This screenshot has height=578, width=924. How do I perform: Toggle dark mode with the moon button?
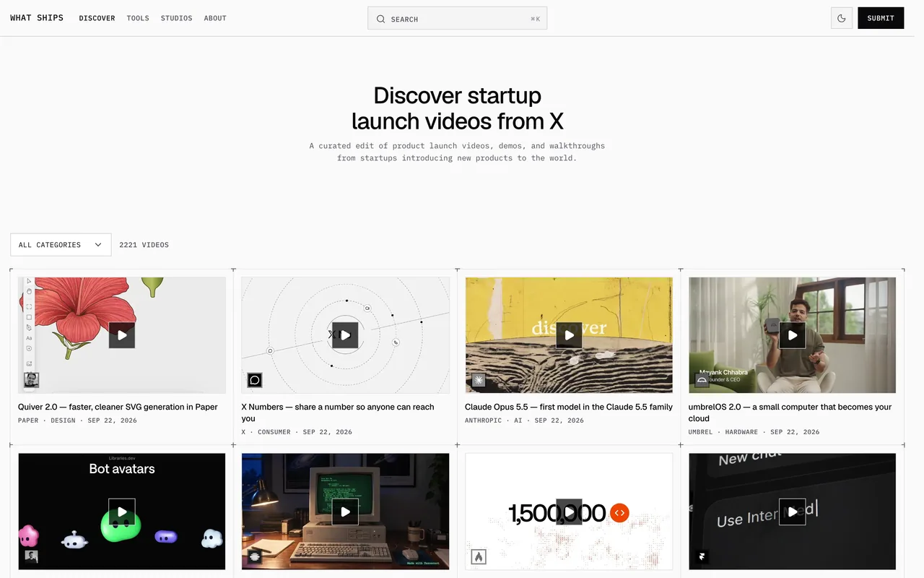[842, 18]
